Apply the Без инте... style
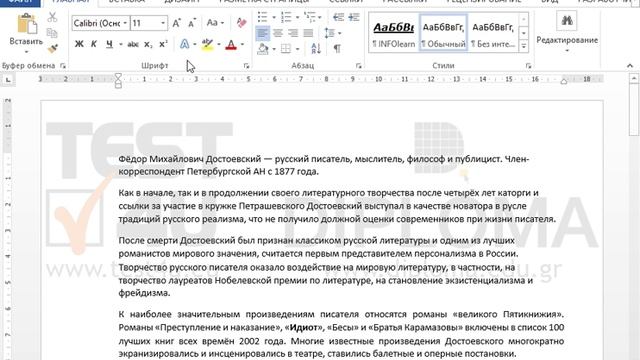This screenshot has width=640, height=360. (493, 33)
